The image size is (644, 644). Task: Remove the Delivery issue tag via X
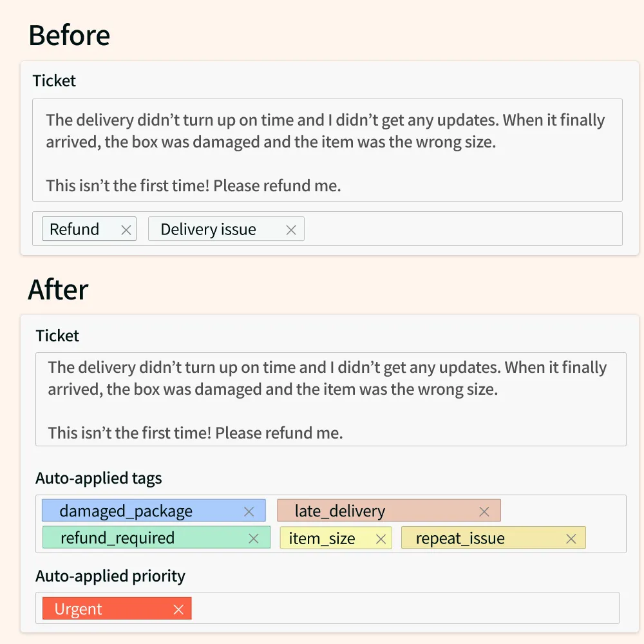pyautogui.click(x=291, y=230)
